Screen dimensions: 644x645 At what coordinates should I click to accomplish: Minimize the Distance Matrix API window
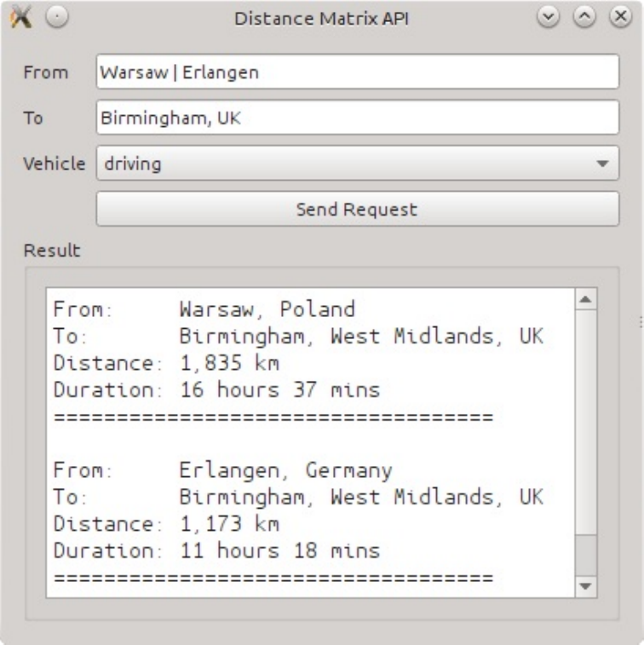(549, 17)
